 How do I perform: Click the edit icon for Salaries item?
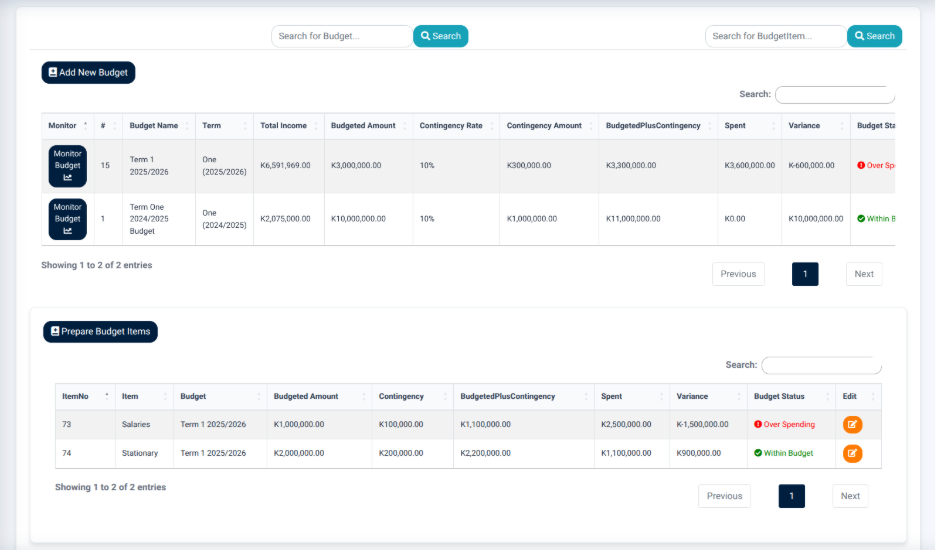point(852,425)
